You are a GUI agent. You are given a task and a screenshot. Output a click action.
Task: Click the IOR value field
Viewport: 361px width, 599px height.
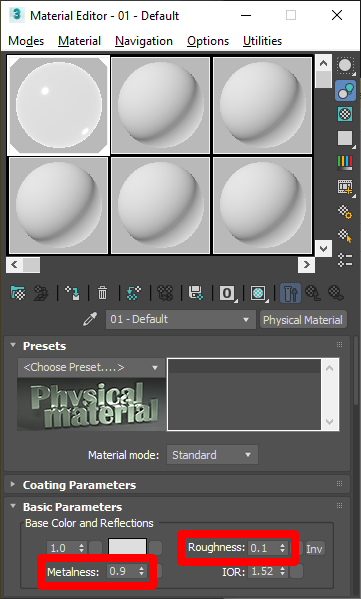[263, 572]
